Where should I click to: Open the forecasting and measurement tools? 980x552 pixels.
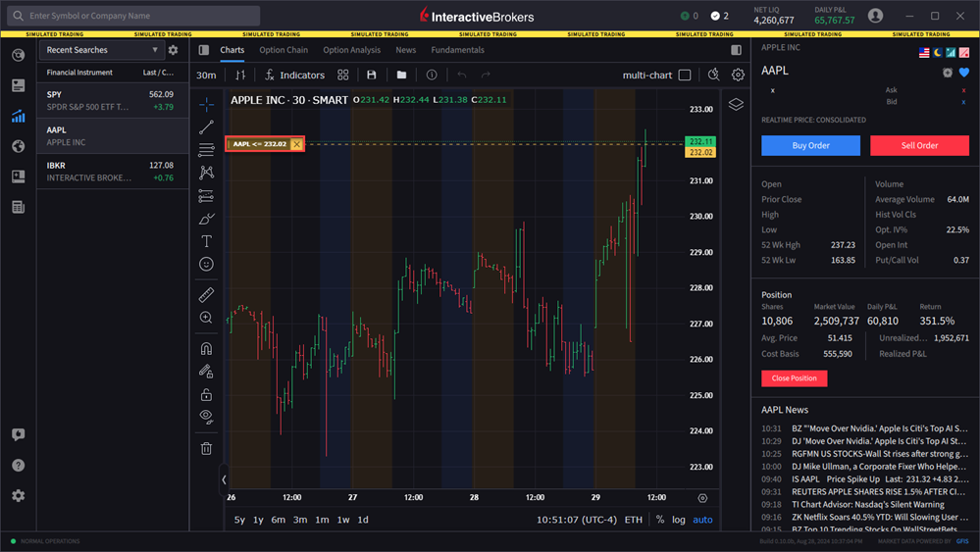click(206, 196)
